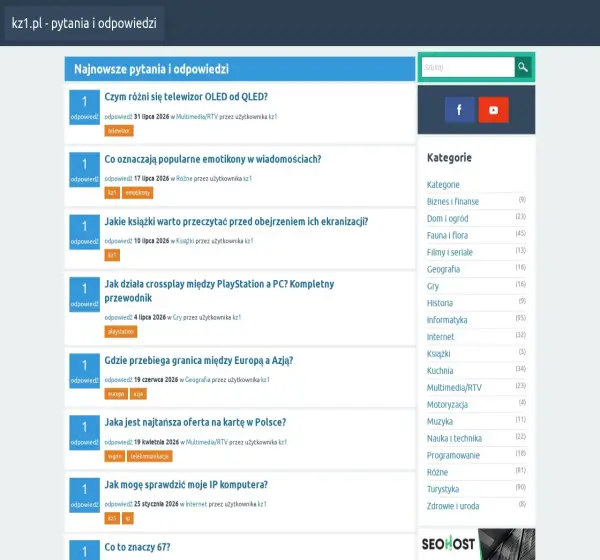Click kz1 tag under the emoticons question
The image size is (600, 560).
[112, 193]
